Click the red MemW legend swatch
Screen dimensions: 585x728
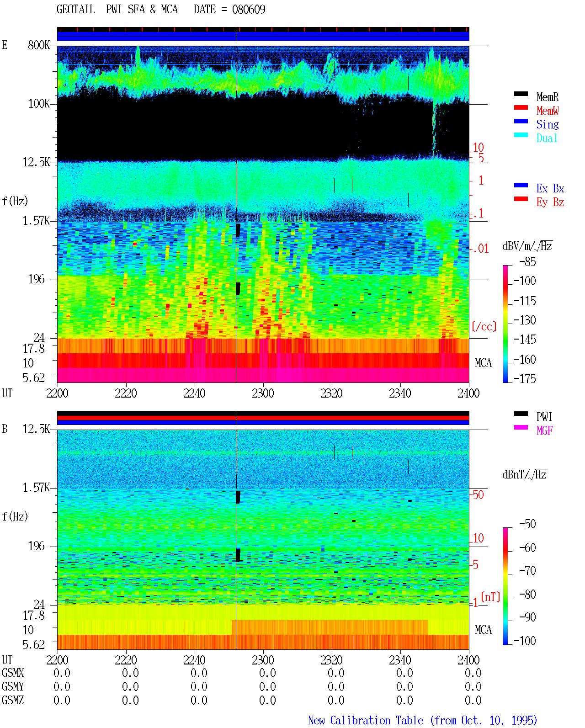521,108
